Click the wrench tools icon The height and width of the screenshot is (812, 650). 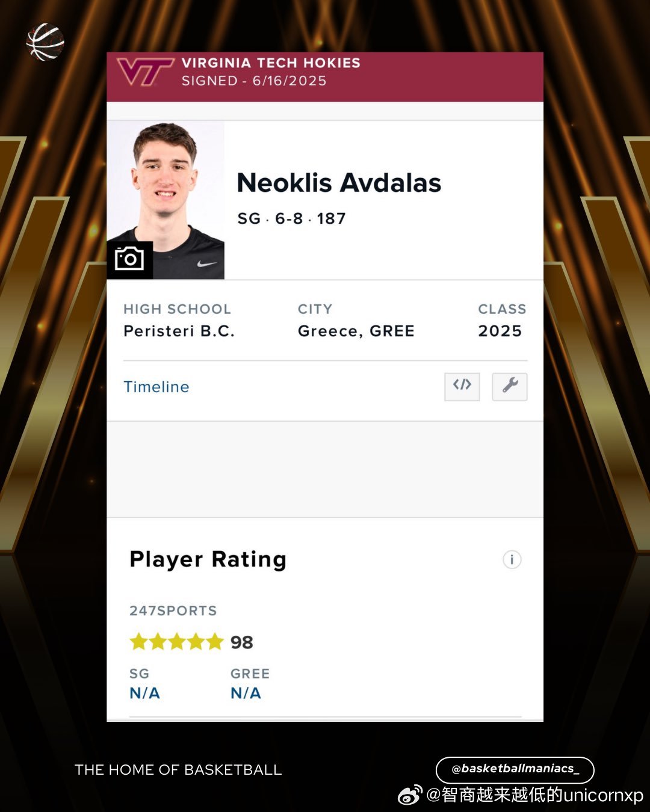tap(510, 386)
